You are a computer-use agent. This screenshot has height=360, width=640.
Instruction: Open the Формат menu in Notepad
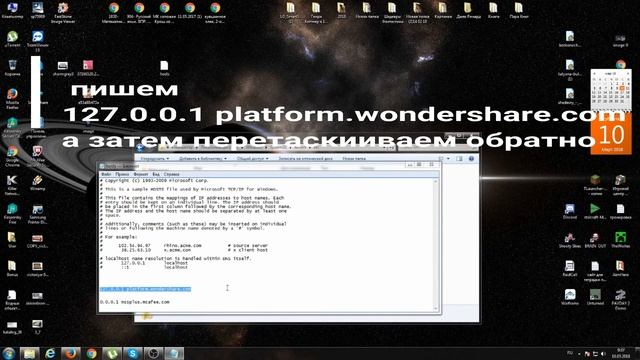click(x=140, y=174)
